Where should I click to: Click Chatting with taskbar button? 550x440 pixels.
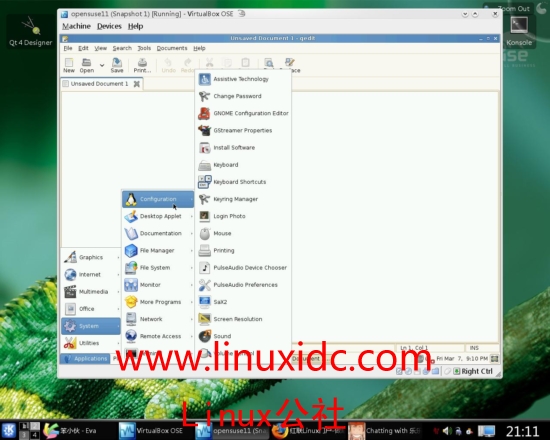[x=385, y=431]
